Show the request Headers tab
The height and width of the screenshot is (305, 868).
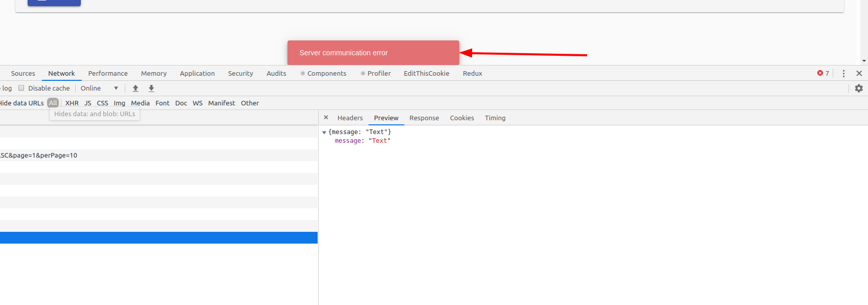coord(350,118)
